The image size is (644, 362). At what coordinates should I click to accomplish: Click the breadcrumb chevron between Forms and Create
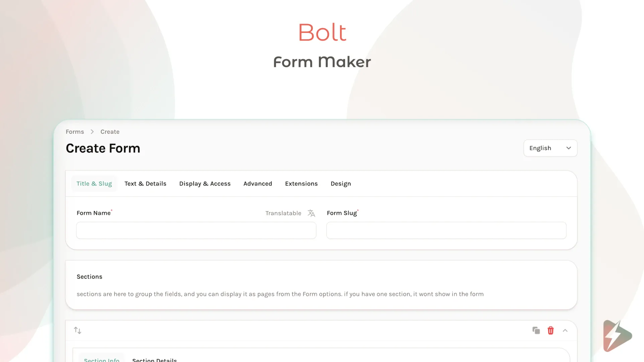(x=92, y=132)
